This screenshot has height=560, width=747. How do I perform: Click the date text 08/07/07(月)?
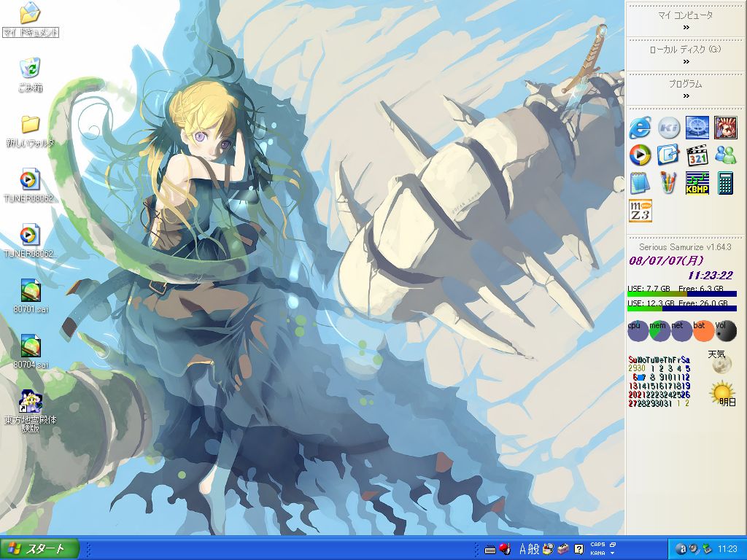666,260
